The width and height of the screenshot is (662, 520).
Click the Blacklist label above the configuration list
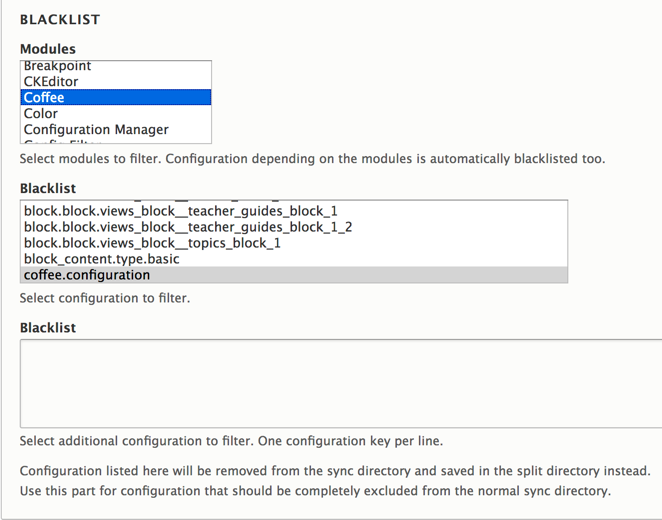[x=48, y=188]
